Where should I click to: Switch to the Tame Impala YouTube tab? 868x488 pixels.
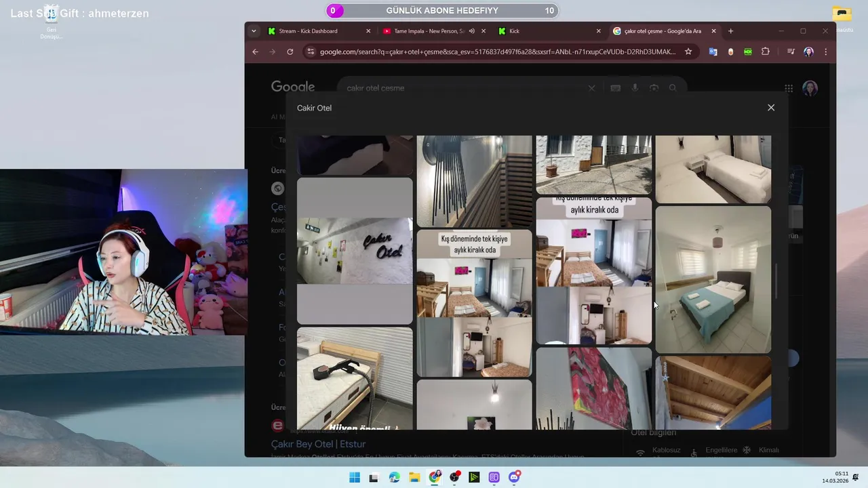click(434, 31)
